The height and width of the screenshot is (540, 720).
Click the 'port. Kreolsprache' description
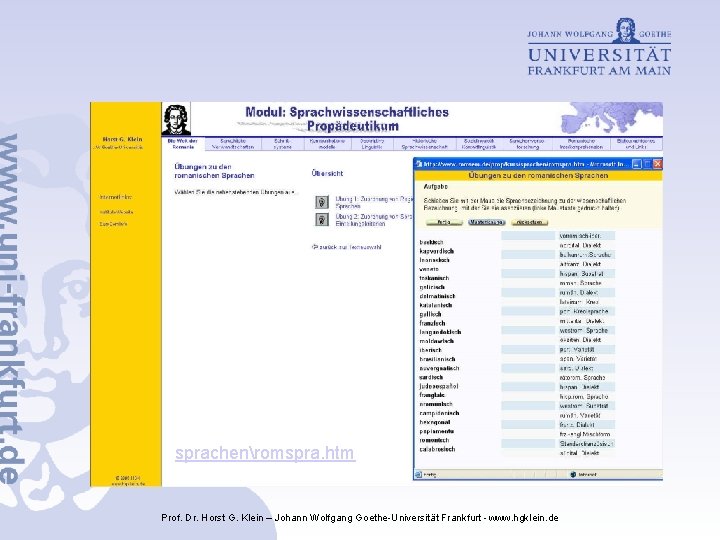(586, 311)
